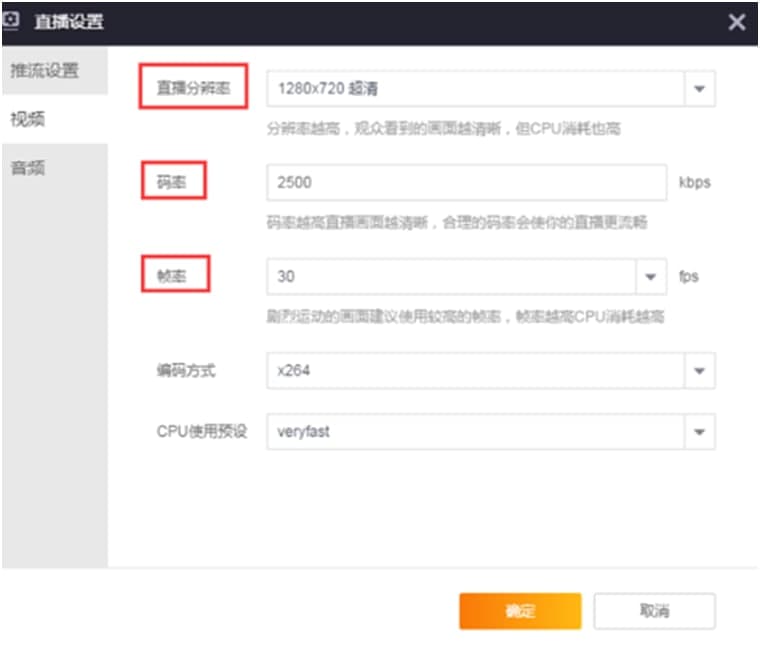Confirm settings with the 确定 button
The width and height of the screenshot is (760, 651).
pos(520,611)
